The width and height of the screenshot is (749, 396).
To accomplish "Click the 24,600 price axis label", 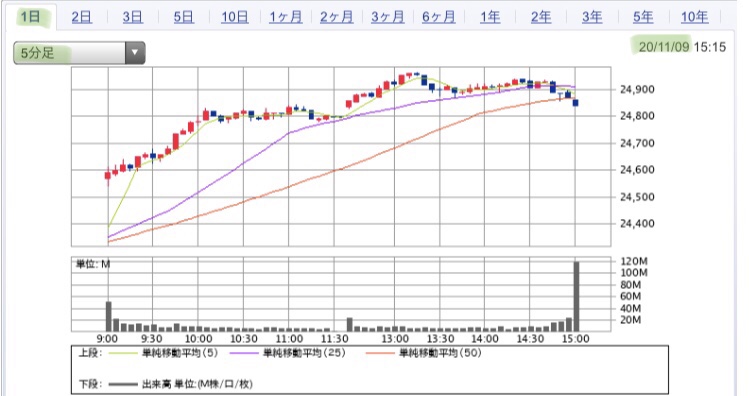I will click(637, 170).
